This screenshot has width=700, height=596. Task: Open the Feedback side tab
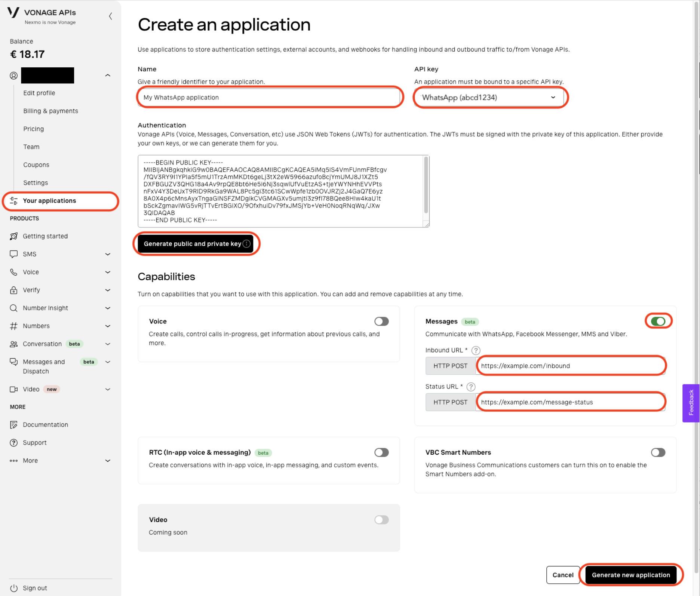691,403
